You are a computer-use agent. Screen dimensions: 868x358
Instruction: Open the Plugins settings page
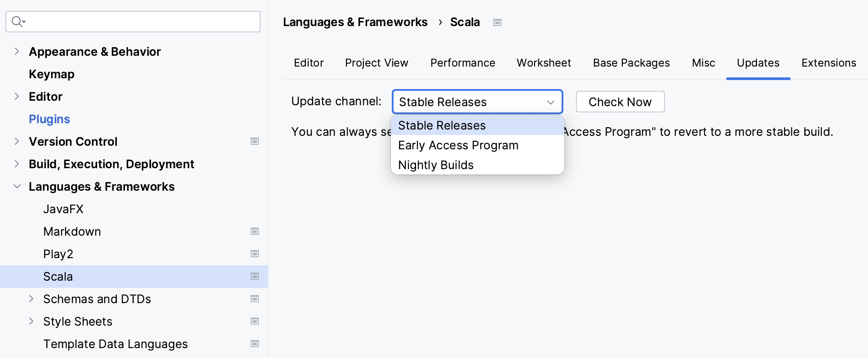[49, 119]
